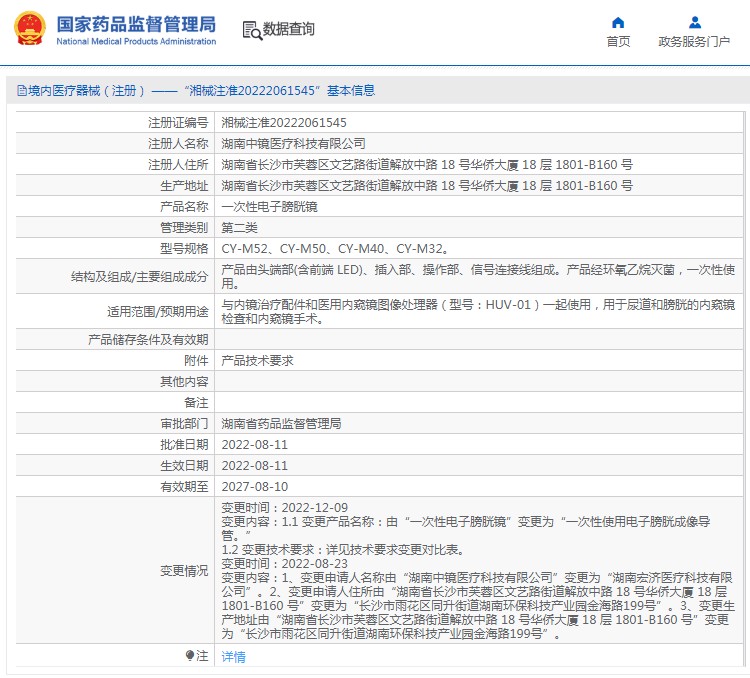Click the 国家药品监督管理局 site title text
Screen dimensions: 750x678
pos(135,23)
